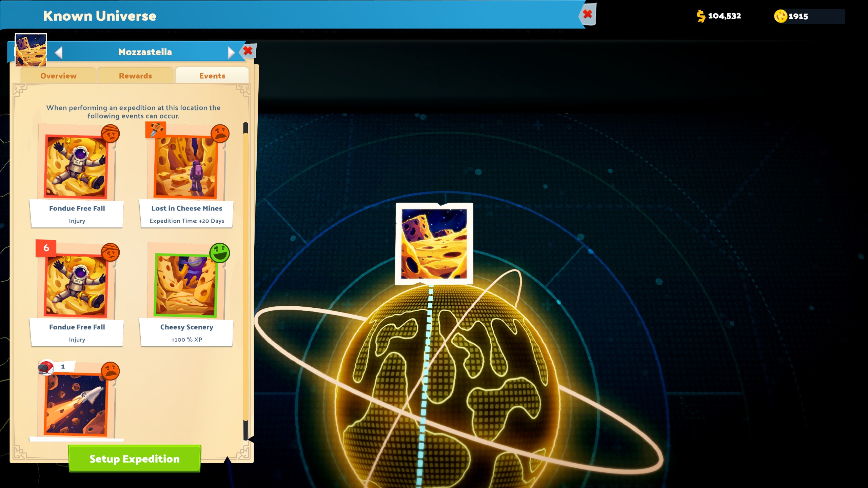Click the '+100 % XP' reward text
Image resolution: width=868 pixels, height=488 pixels.
pyautogui.click(x=187, y=340)
